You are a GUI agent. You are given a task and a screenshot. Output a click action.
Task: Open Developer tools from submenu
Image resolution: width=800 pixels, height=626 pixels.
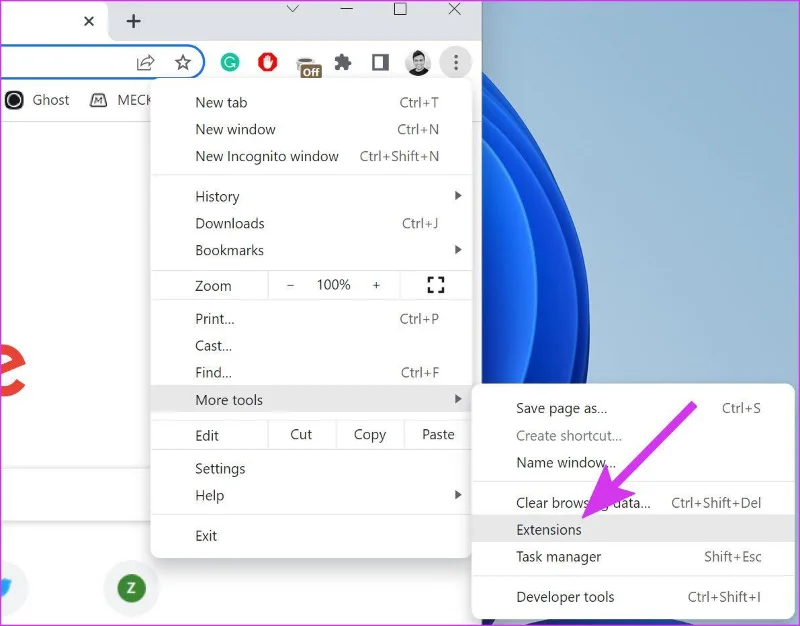[x=633, y=597]
